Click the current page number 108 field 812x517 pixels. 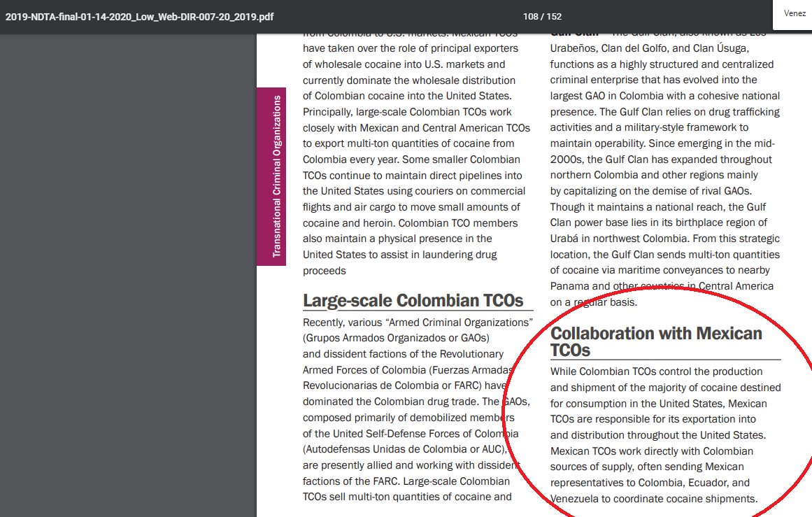tap(530, 17)
